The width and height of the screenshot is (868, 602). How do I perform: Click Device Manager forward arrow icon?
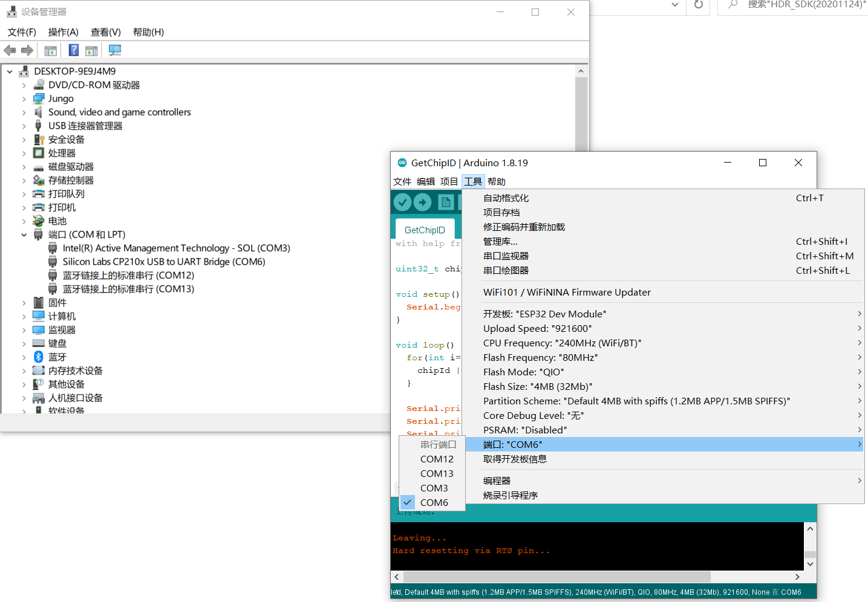point(27,51)
